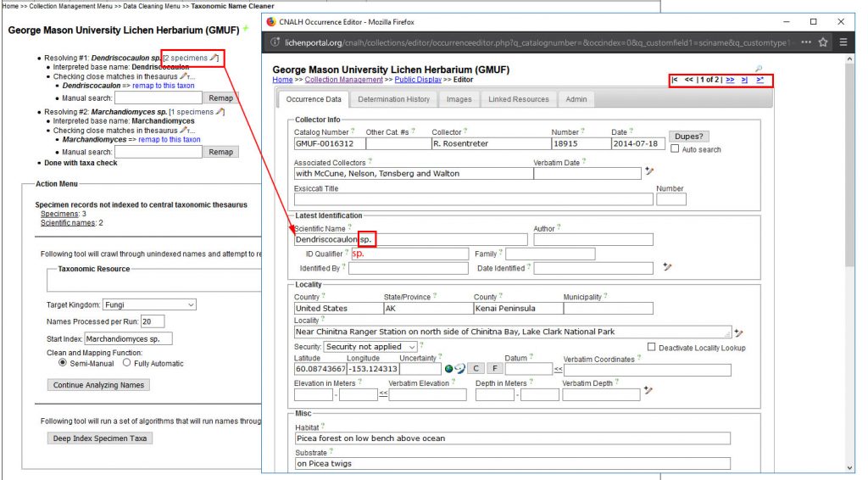Check Deactivate Locality Lookup
Viewport: 868px width, 480px height.
[652, 347]
